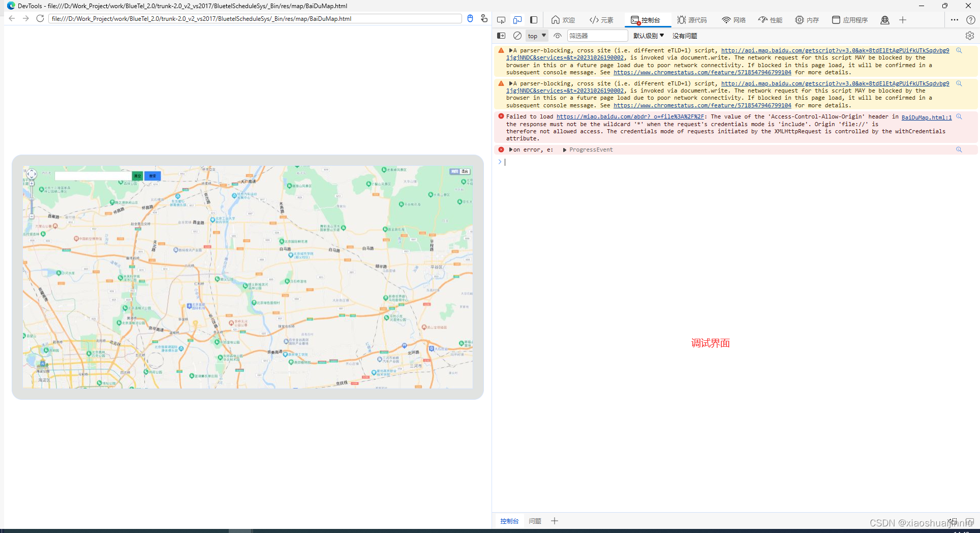
Task: Expand the ProgressEvent error details
Action: click(564, 150)
